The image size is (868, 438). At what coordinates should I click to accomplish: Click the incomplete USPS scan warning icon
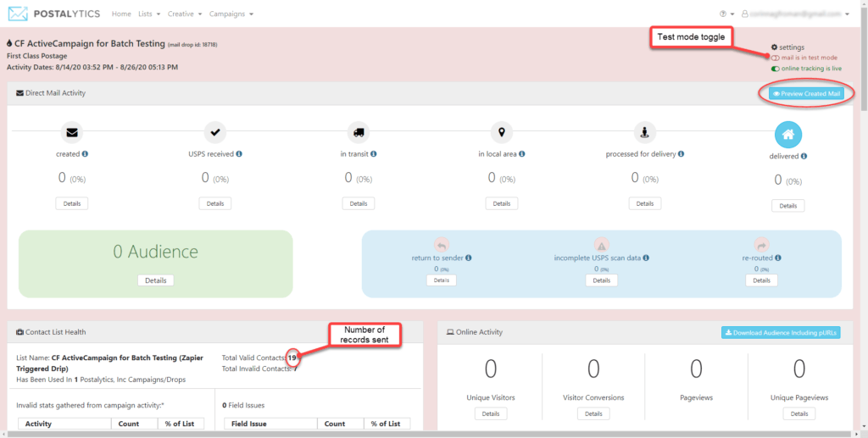[x=602, y=245]
